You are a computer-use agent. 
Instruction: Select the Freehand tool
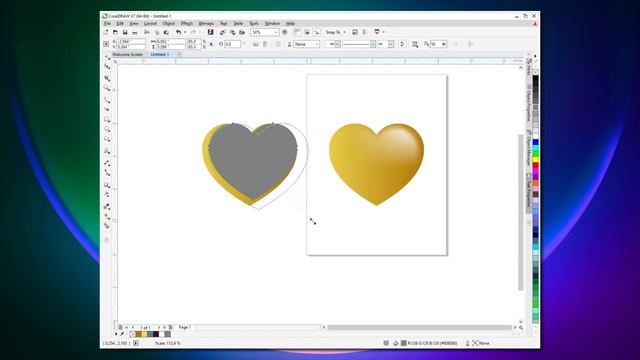coord(107,100)
